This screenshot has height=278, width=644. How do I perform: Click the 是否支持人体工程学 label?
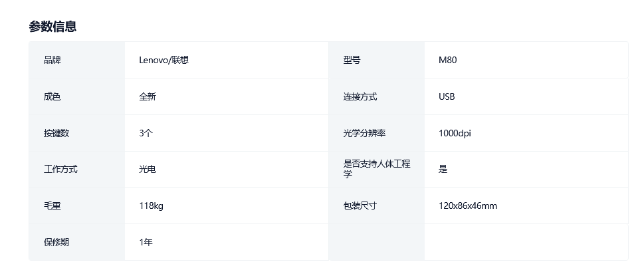376,169
